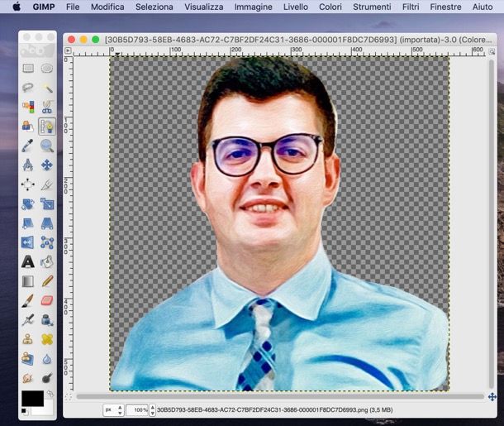Select the Alignment tool
Viewport: 504px width, 426px height.
click(28, 184)
